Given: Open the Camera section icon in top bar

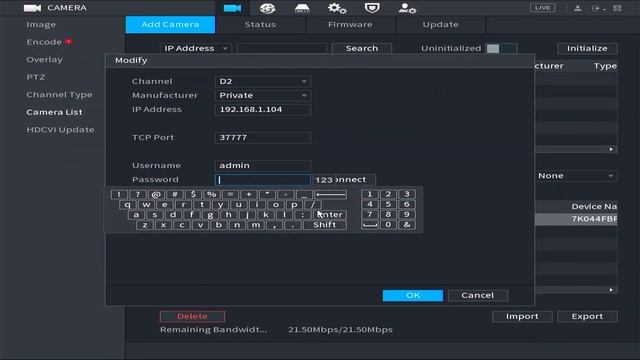Looking at the screenshot, I should click(x=232, y=8).
